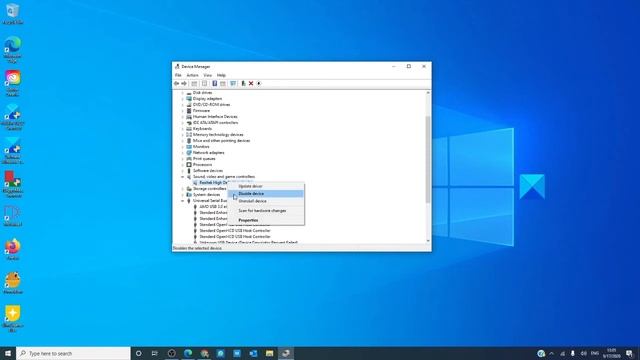Expand the Processors node
This screenshot has height=360, width=640.
click(x=182, y=164)
